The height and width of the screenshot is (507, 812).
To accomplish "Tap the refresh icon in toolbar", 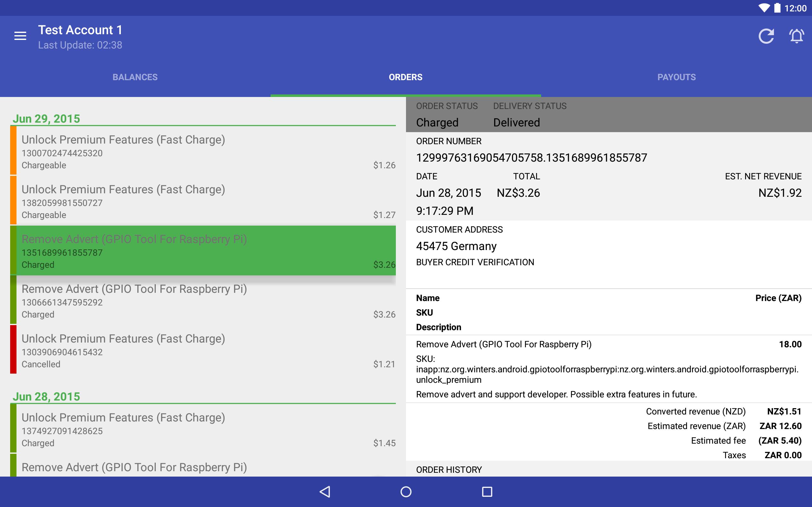I will (x=766, y=36).
